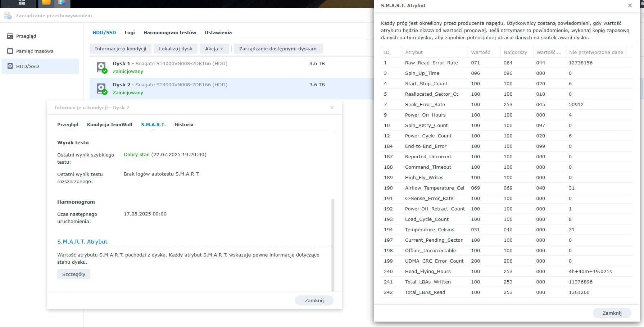
Task: Click the Lokalizuj dysk button
Action: [x=176, y=49]
